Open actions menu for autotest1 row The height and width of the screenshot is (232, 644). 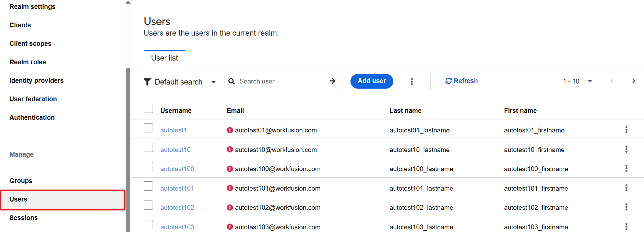point(626,130)
